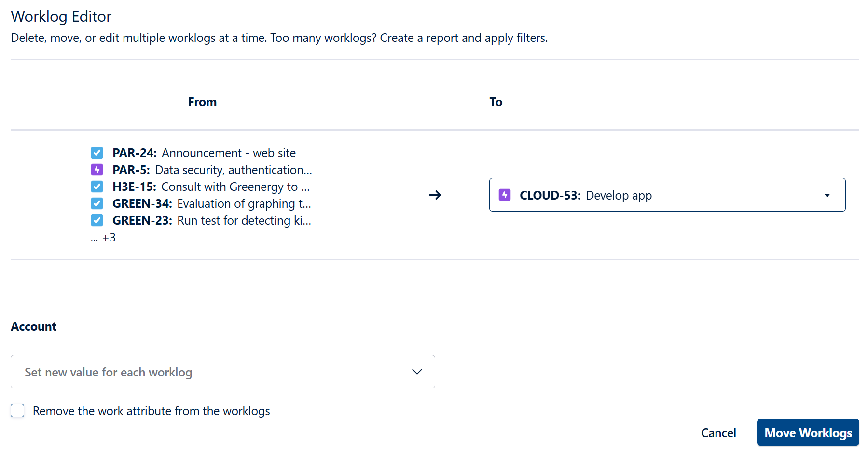Click the To column header
The image size is (868, 455).
[x=496, y=102]
